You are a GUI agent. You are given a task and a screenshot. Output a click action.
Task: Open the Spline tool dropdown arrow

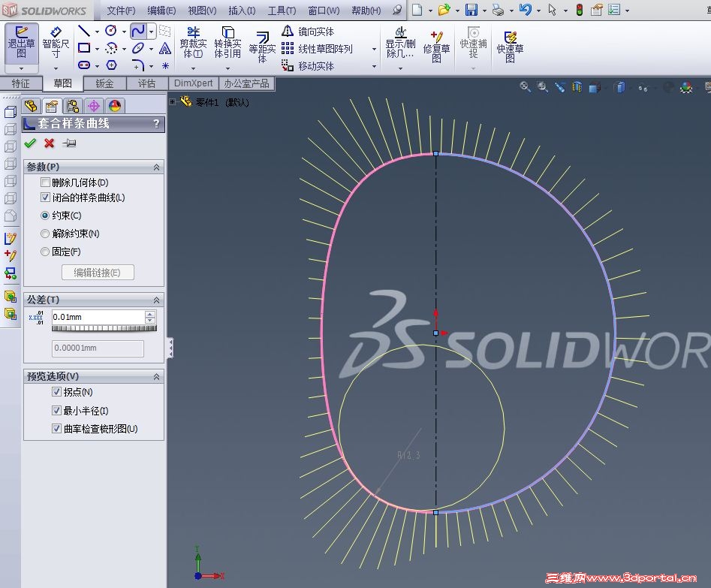pos(152,32)
